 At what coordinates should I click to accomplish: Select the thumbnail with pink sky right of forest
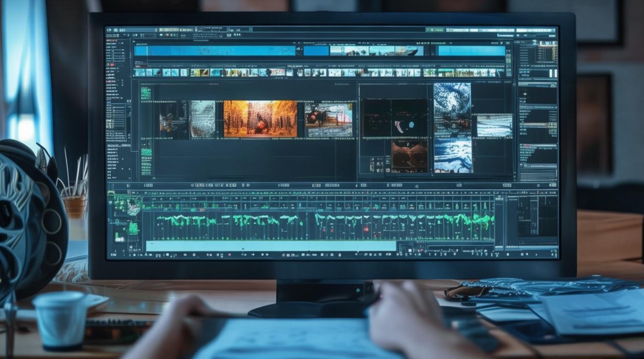(x=328, y=120)
